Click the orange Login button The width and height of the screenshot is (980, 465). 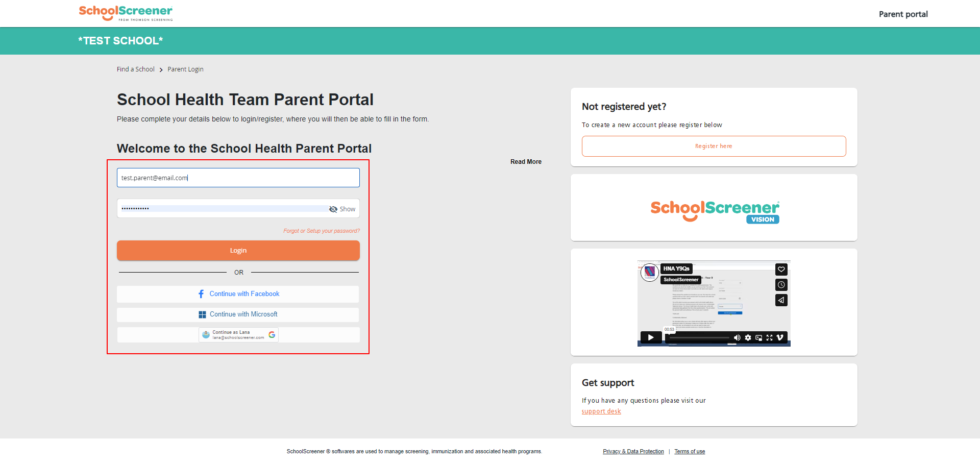pos(238,251)
